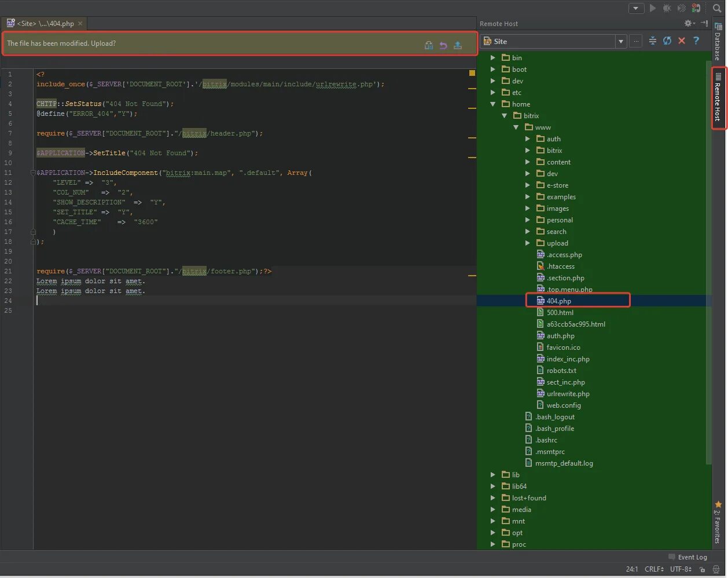Place cursor on editor line 24
The width and height of the screenshot is (728, 578).
pos(255,301)
